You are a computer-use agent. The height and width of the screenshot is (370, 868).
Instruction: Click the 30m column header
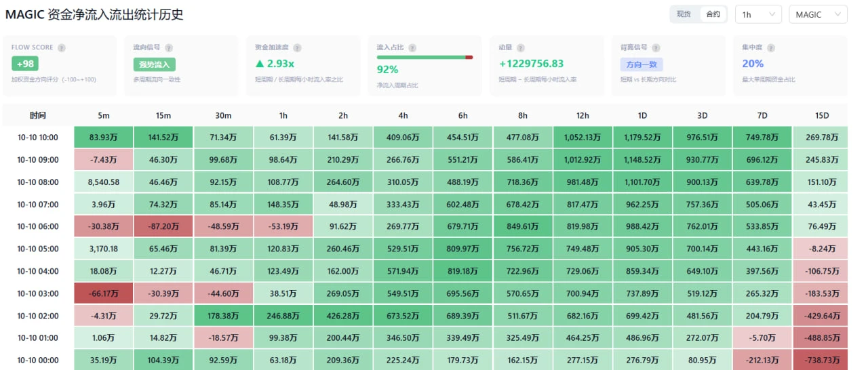pyautogui.click(x=223, y=115)
